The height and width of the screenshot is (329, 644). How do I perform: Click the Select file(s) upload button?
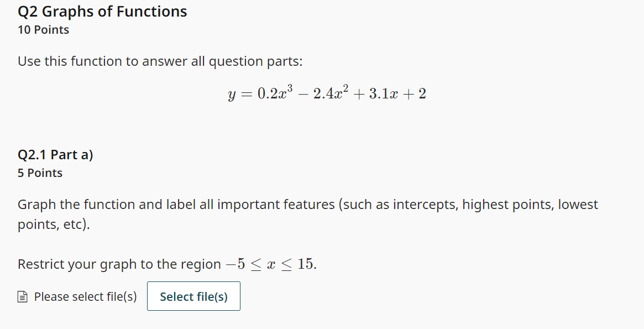193,296
